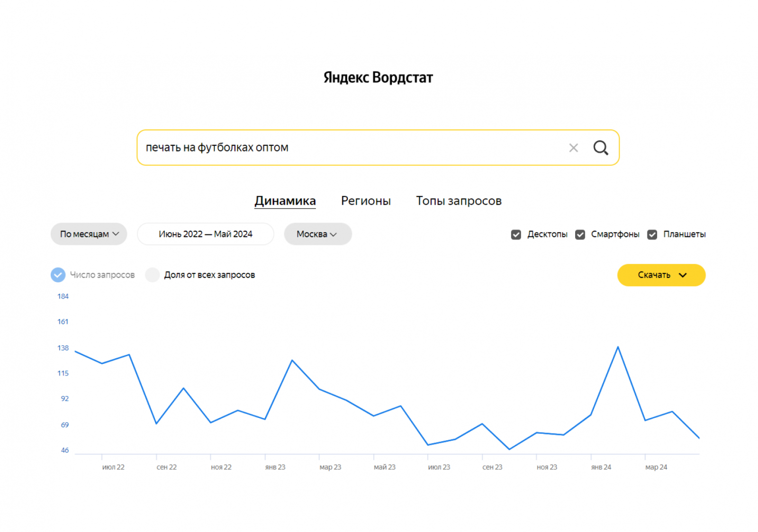Click the Яндекс Вордстат logo
Viewport: 758px width, 532px height.
click(x=378, y=78)
